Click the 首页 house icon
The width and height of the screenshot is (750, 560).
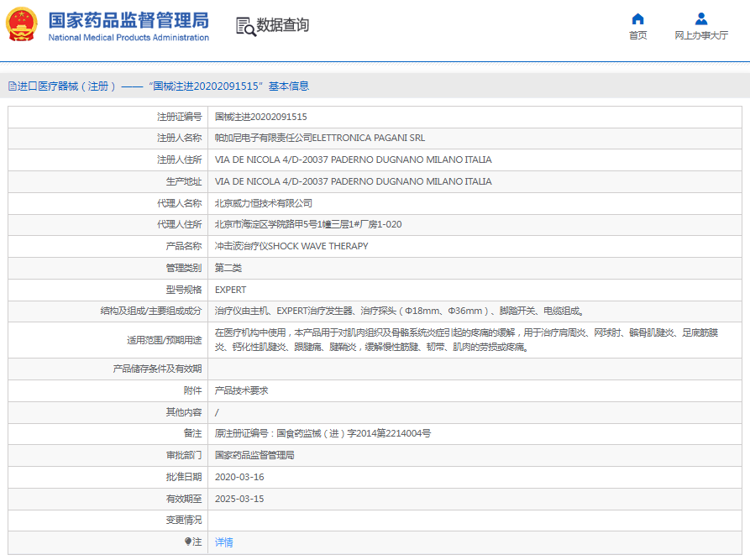[637, 19]
